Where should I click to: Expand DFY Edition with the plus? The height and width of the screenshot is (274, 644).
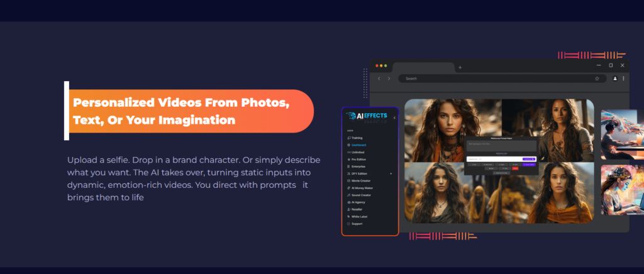click(391, 173)
